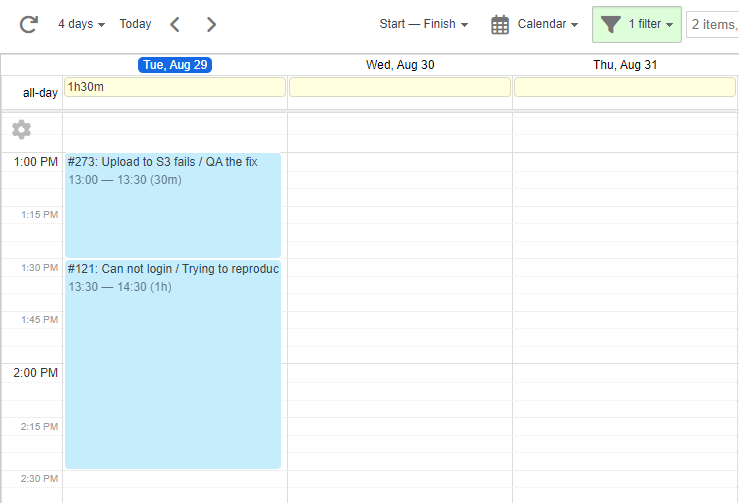Click the all-day row label

pos(40,93)
